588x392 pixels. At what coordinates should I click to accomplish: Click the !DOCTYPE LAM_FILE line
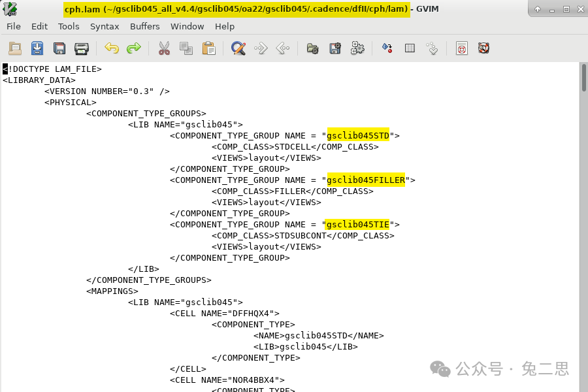pyautogui.click(x=52, y=69)
